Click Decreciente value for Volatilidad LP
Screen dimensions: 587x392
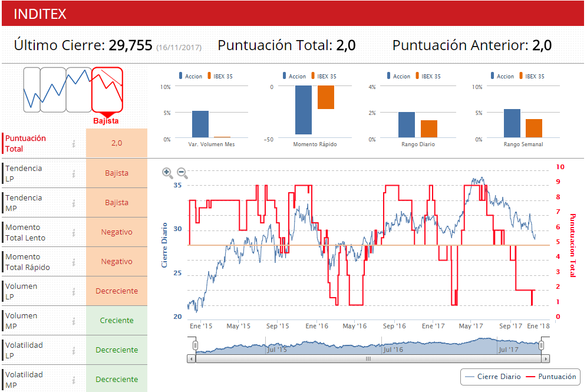[x=117, y=350]
